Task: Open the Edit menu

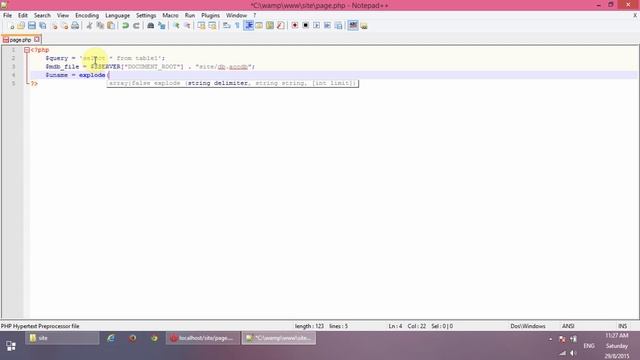Action: click(x=22, y=15)
